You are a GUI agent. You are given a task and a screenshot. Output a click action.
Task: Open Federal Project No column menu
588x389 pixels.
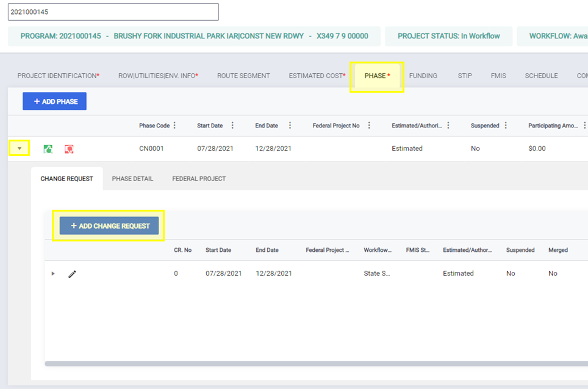[x=369, y=126]
